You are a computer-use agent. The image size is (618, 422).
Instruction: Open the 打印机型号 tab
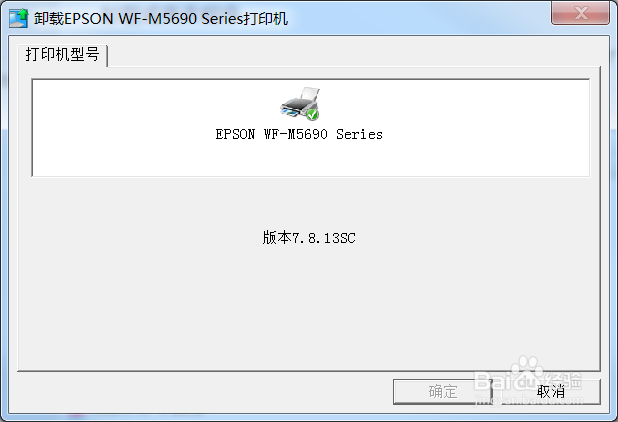[62, 54]
